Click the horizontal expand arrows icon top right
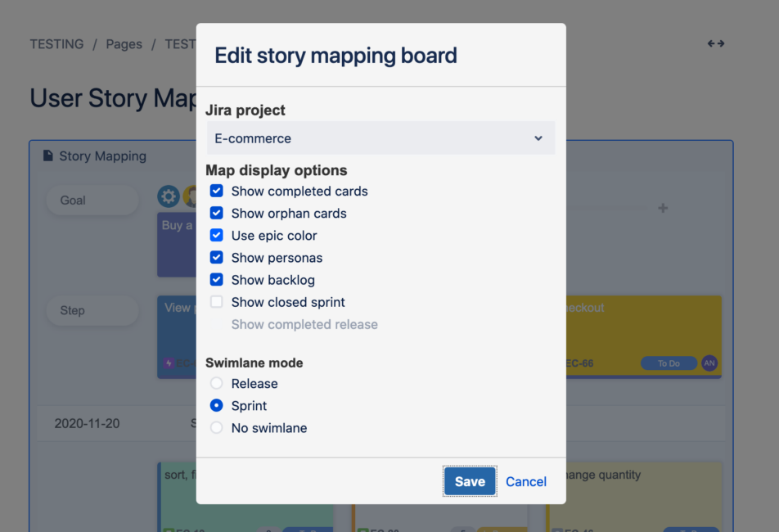The width and height of the screenshot is (779, 532). coord(716,43)
